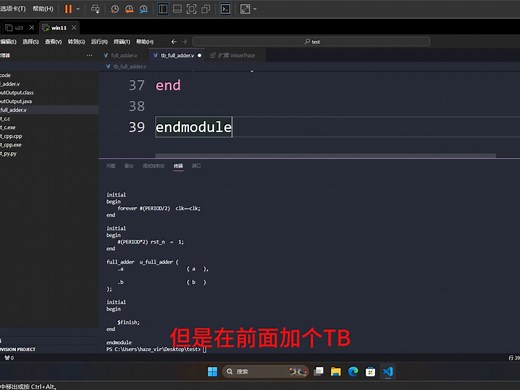The width and height of the screenshot is (520, 390).
Task: Select the tb_full_adder.v editor tab
Action: pyautogui.click(x=177, y=55)
